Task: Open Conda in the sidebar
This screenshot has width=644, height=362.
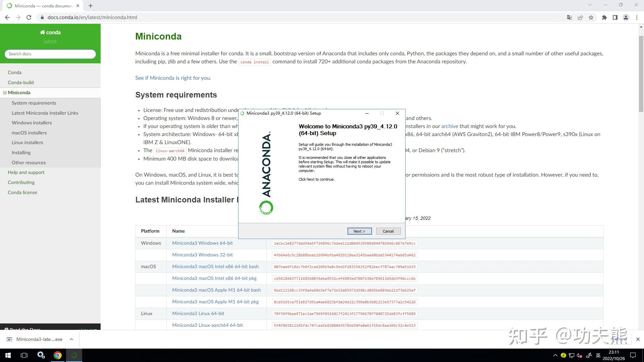Action: pyautogui.click(x=14, y=72)
